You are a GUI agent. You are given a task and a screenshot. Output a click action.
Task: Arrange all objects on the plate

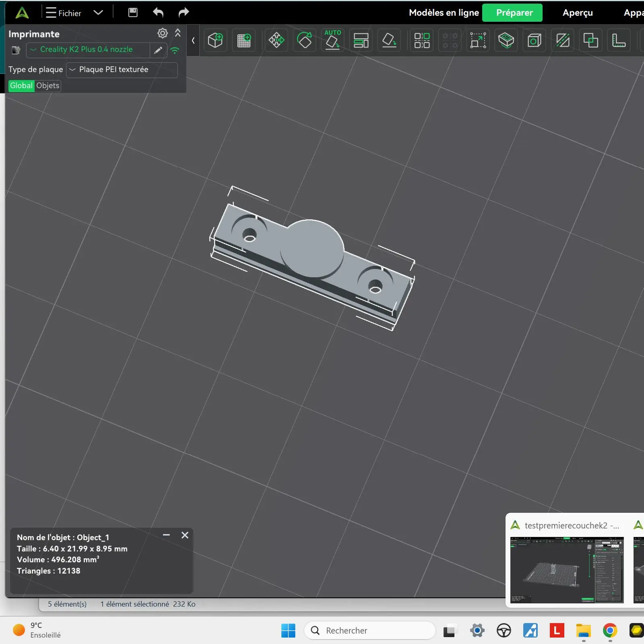(361, 40)
